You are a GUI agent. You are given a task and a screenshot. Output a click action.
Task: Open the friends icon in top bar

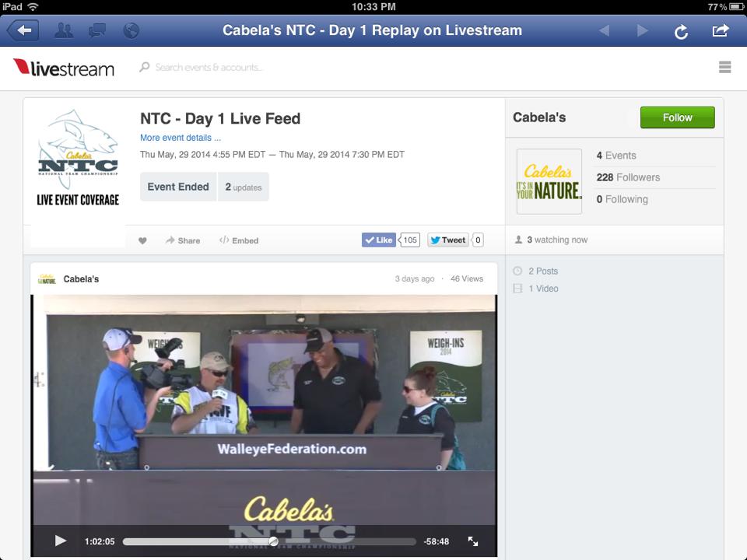[x=64, y=30]
